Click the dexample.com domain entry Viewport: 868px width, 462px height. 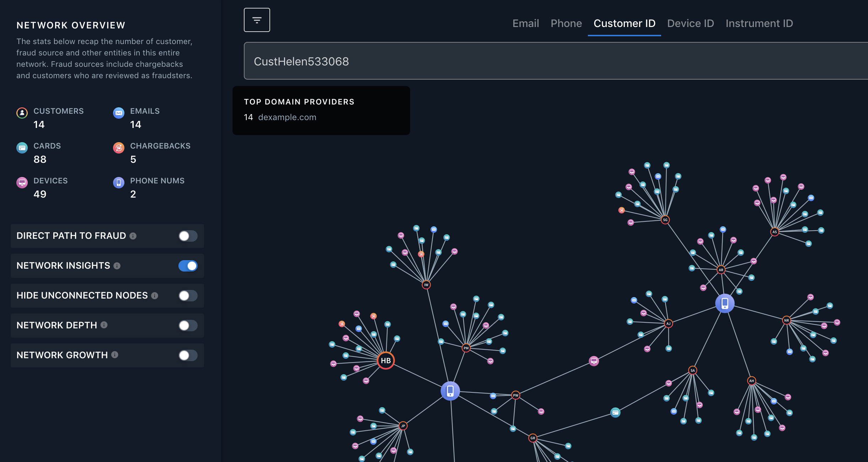287,117
